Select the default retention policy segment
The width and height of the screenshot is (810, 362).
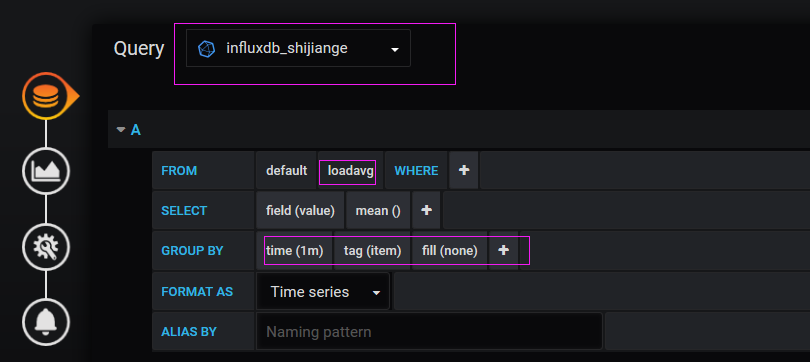coord(286,170)
